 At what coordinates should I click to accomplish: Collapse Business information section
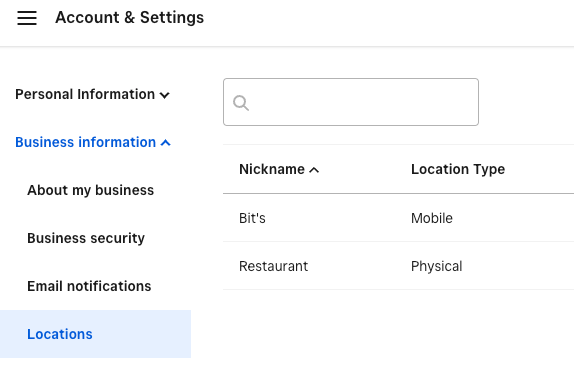pyautogui.click(x=93, y=142)
